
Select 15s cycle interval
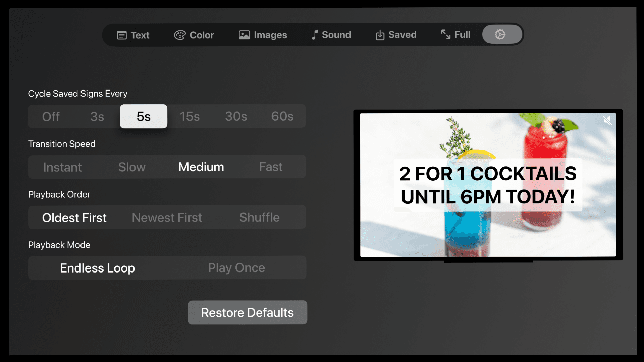pyautogui.click(x=189, y=116)
